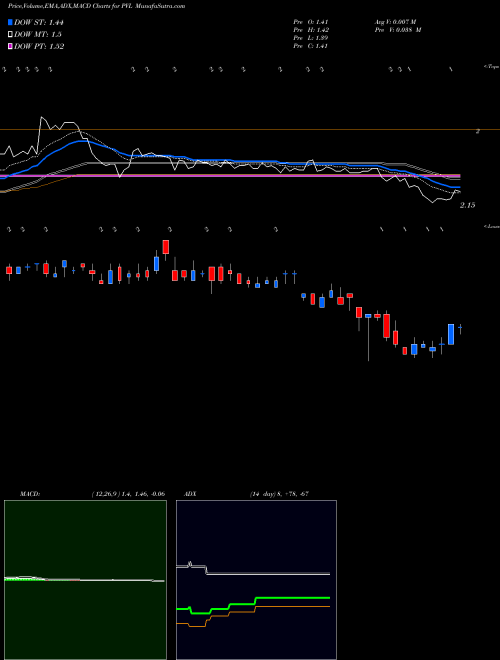Click the '2' price level label
This screenshot has height=660, width=500.
pyautogui.click(x=477, y=132)
